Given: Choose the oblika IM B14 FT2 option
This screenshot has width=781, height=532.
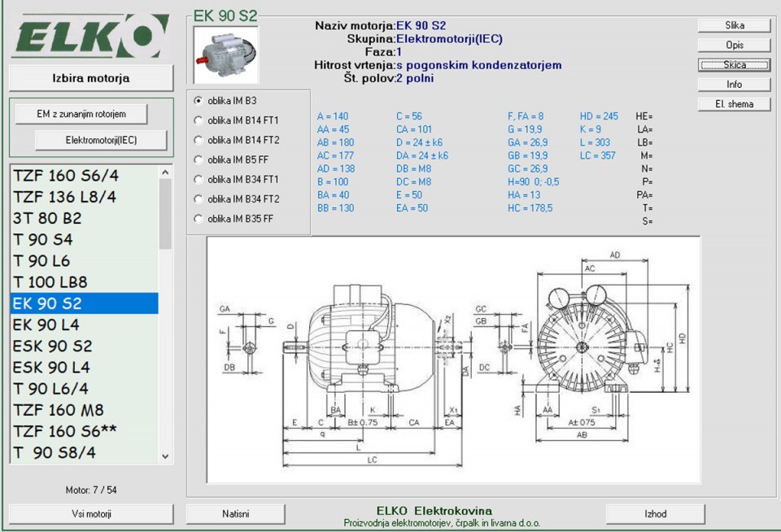Looking at the screenshot, I should (x=199, y=140).
